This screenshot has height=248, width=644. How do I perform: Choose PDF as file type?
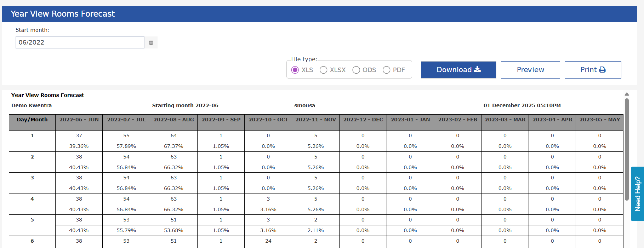point(387,70)
